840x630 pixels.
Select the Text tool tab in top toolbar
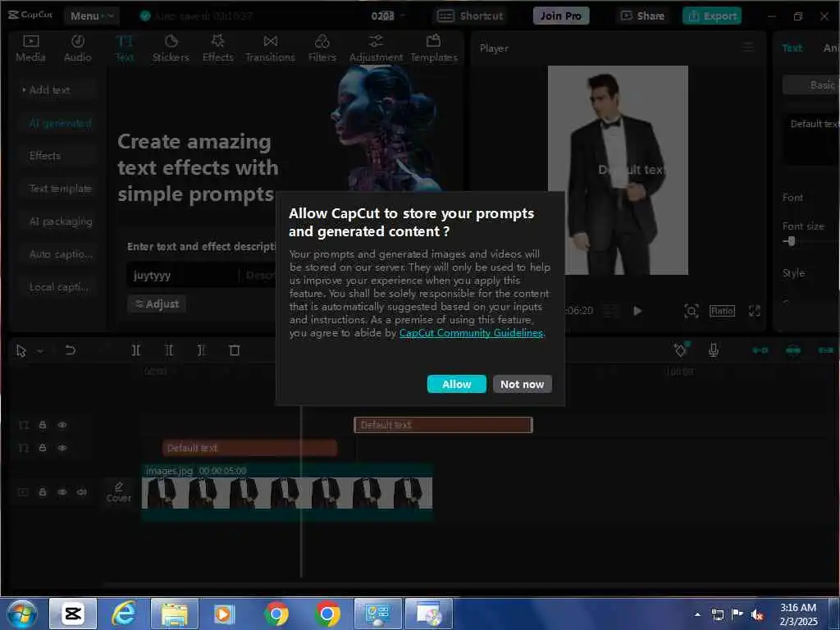(125, 48)
